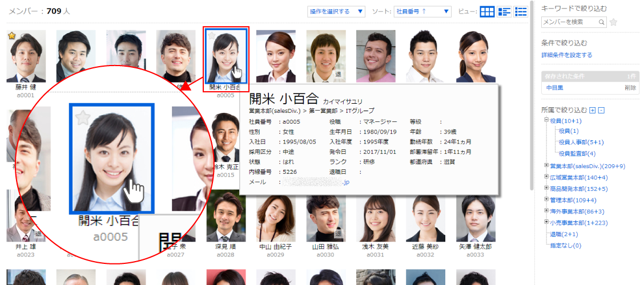Toggle the gray favorite star on 開米 小百合's photo

pyautogui.click(x=211, y=36)
